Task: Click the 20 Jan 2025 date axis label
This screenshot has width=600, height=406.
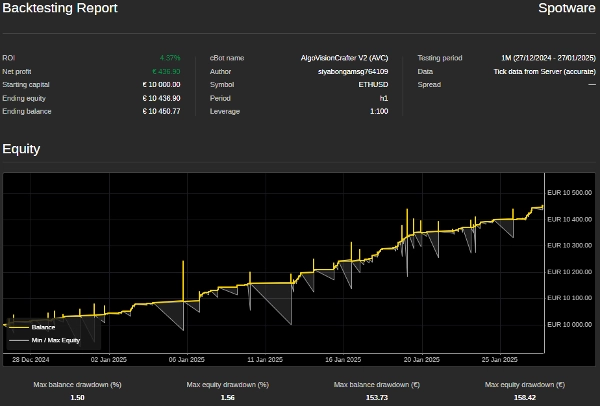Action: coord(421,358)
